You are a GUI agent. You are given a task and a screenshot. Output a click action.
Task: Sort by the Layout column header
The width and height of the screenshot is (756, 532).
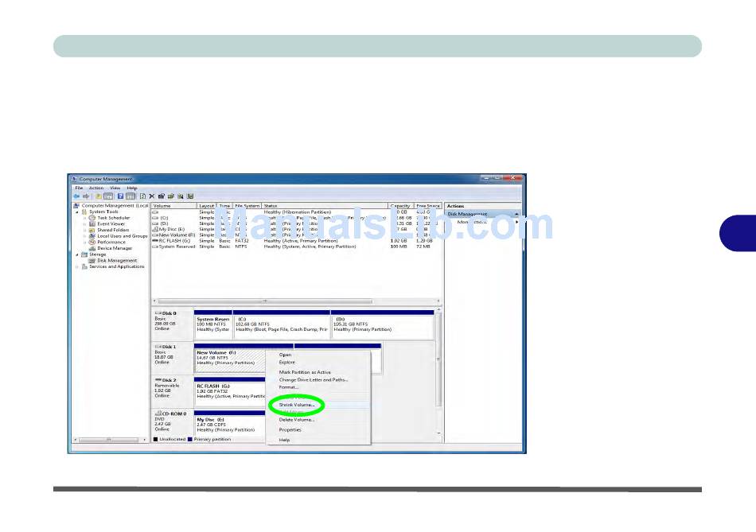(206, 206)
